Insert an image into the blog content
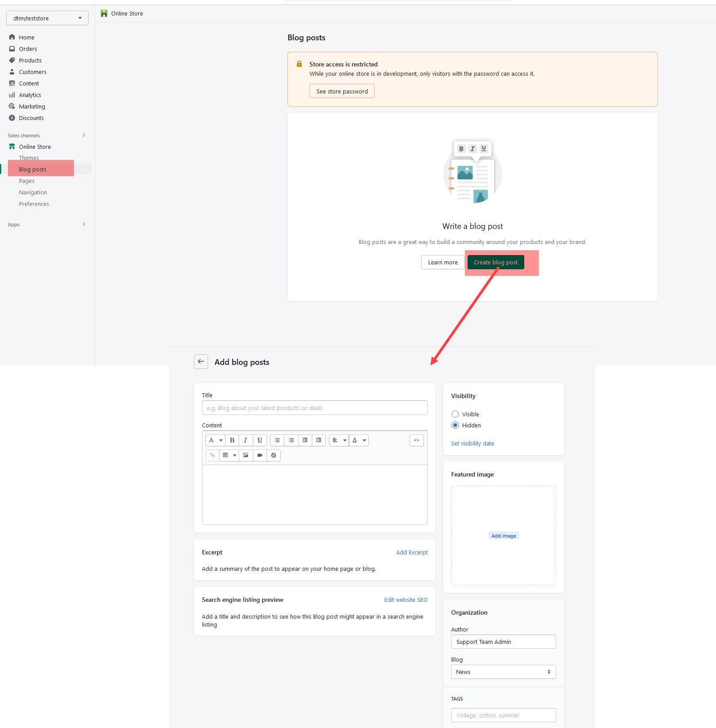The width and height of the screenshot is (716, 728). coord(246,455)
